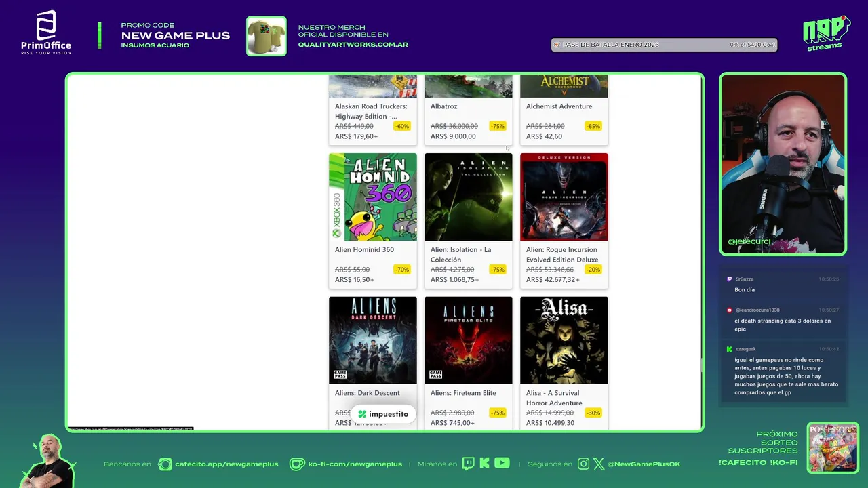Click the próximo sorteo game thumbnail
This screenshot has height=488, width=868.
coord(833,448)
